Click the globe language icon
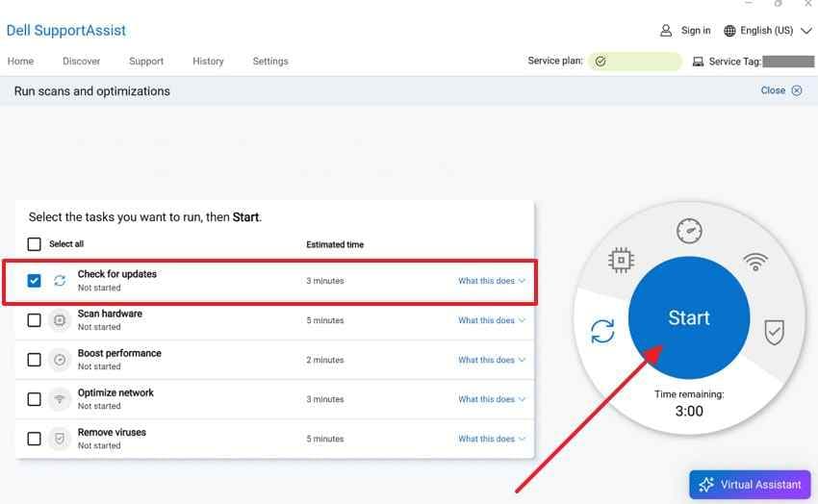The width and height of the screenshot is (818, 504). click(x=729, y=31)
